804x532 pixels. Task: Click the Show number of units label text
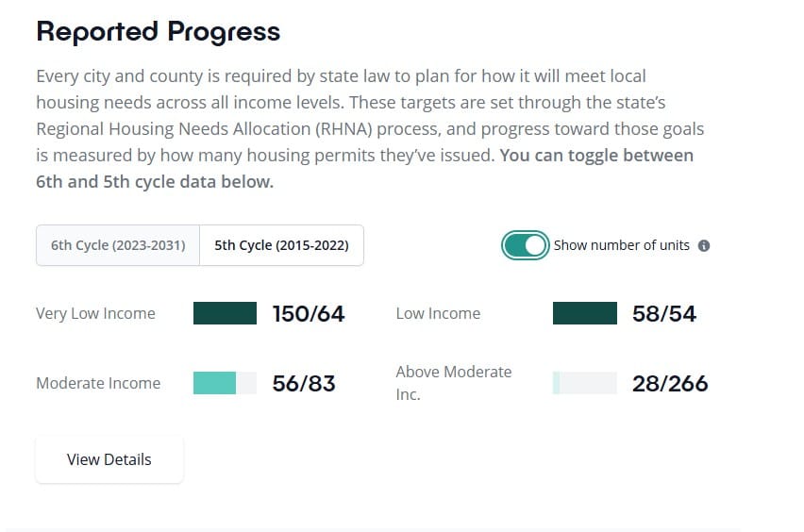point(622,245)
